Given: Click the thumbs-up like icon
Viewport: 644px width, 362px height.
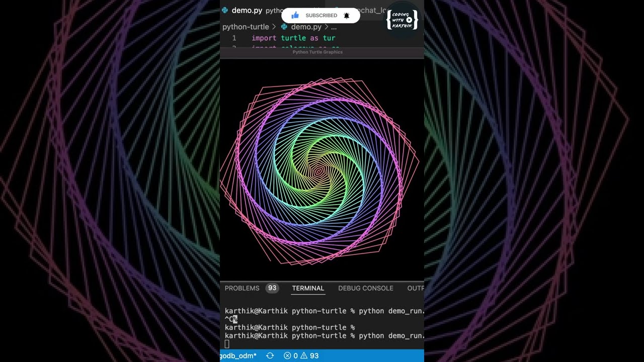Looking at the screenshot, I should click(x=295, y=16).
